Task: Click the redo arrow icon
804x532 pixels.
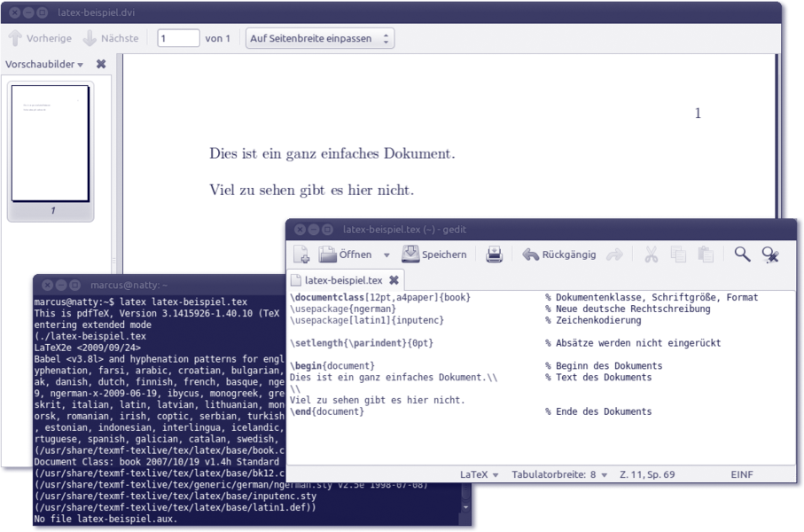Action: pos(614,255)
